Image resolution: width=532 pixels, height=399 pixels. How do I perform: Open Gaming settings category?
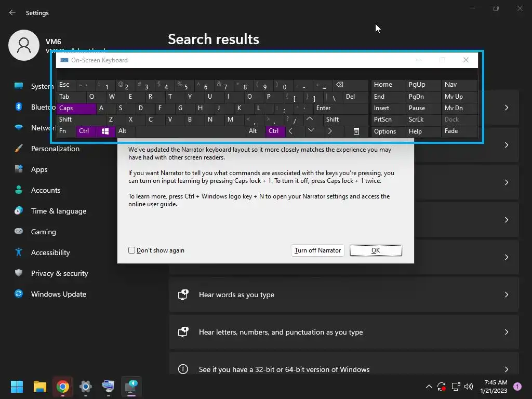click(x=44, y=231)
